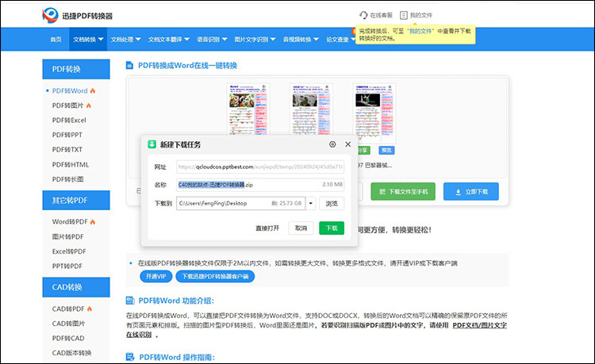Open 在线客服 headset icon
Screen dimensions: 595x364
(363, 15)
